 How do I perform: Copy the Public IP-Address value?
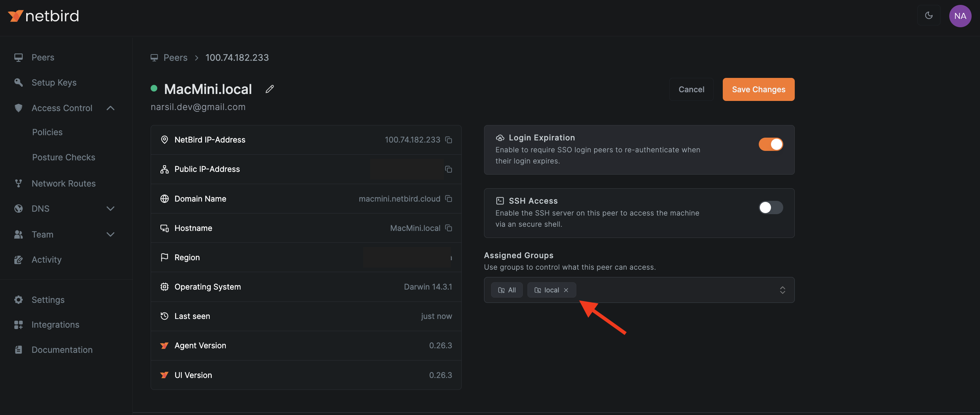(x=448, y=169)
